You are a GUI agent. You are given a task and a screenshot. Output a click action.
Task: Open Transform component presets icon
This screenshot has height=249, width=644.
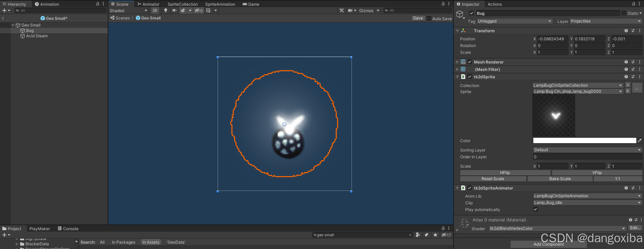pos(633,31)
